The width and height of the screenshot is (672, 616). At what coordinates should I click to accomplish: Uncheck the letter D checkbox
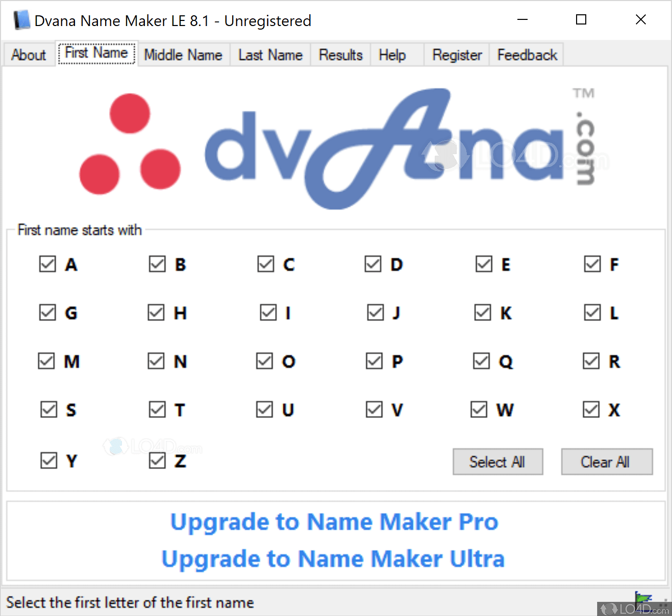pos(373,264)
